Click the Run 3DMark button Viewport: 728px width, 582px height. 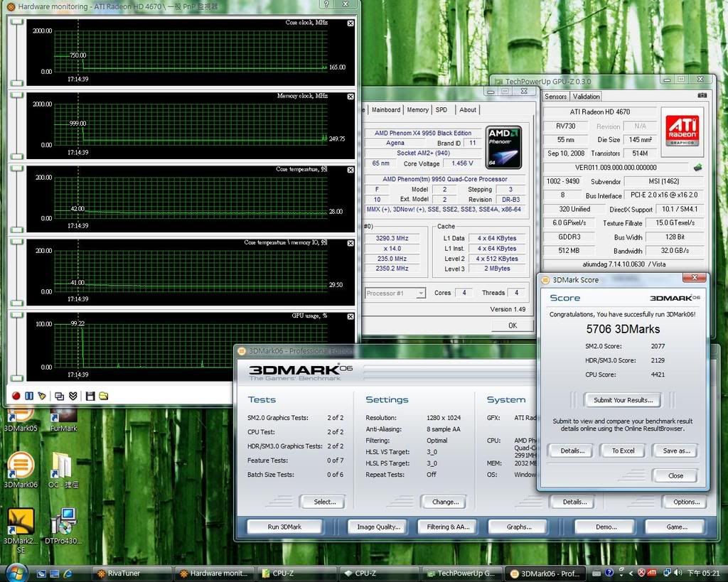(x=284, y=527)
